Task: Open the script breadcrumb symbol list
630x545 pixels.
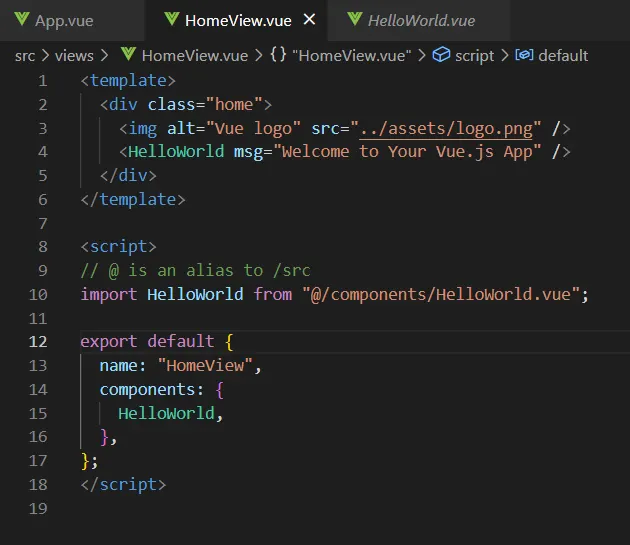Action: 474,55
